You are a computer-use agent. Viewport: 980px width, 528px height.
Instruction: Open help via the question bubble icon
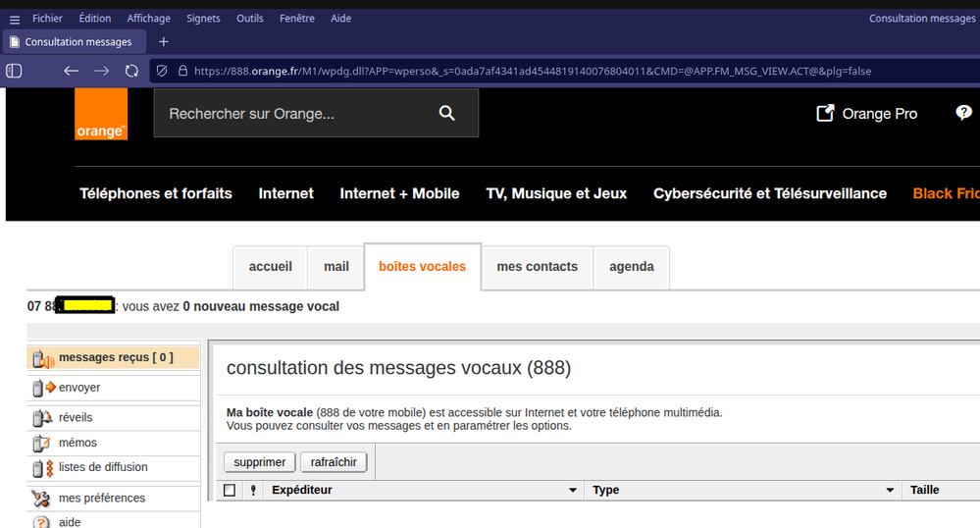click(x=963, y=113)
